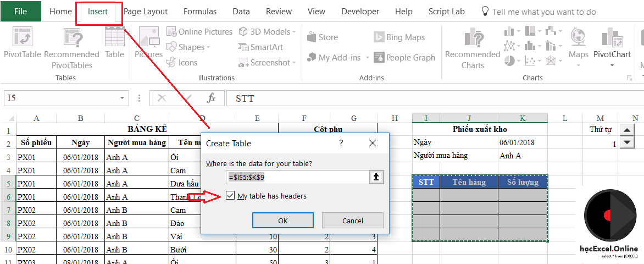Screen dimensions: 644x264
Task: Open the People Graph add-in
Action: pyautogui.click(x=404, y=57)
